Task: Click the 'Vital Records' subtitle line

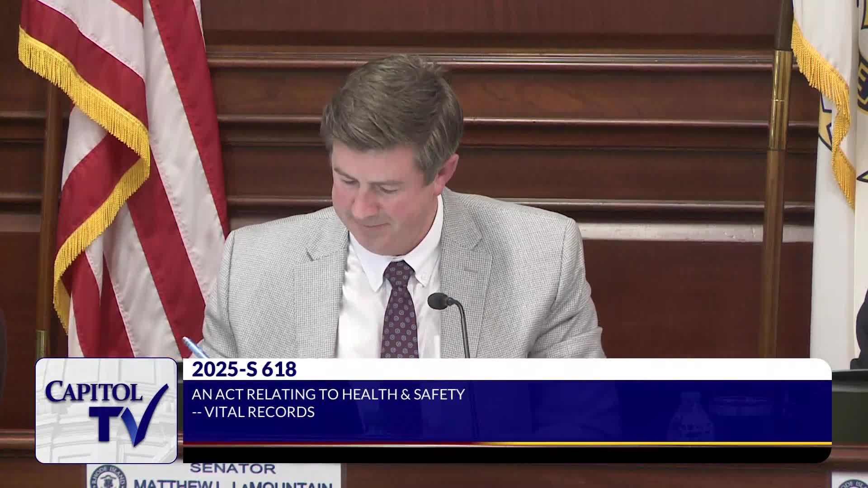Action: pyautogui.click(x=253, y=412)
